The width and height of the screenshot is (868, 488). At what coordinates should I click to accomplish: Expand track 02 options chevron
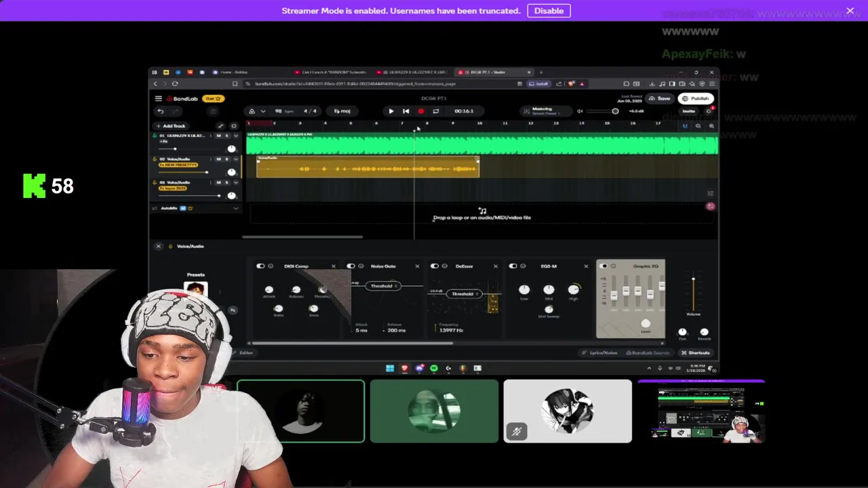click(235, 159)
